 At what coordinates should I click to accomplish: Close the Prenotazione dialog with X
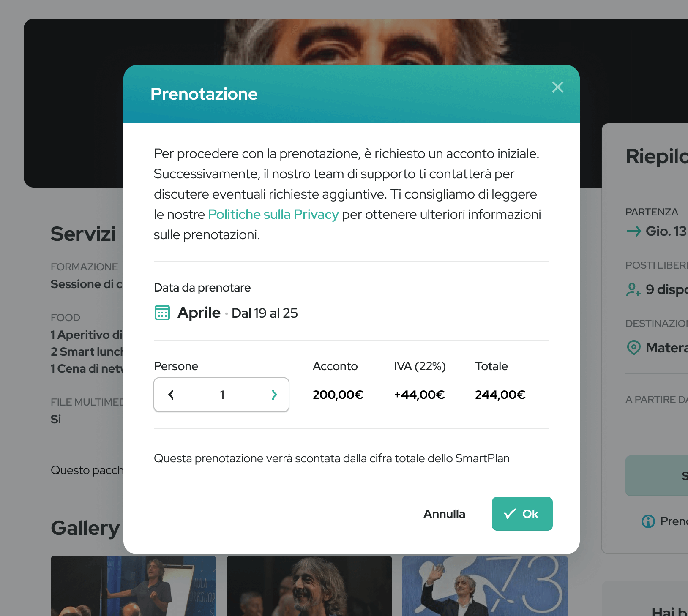click(557, 87)
